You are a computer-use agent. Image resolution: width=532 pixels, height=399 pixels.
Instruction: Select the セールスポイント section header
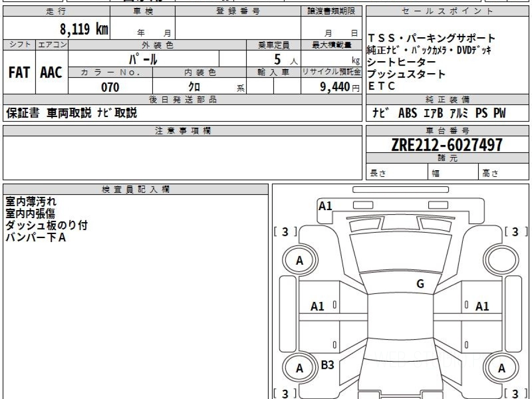pyautogui.click(x=448, y=12)
